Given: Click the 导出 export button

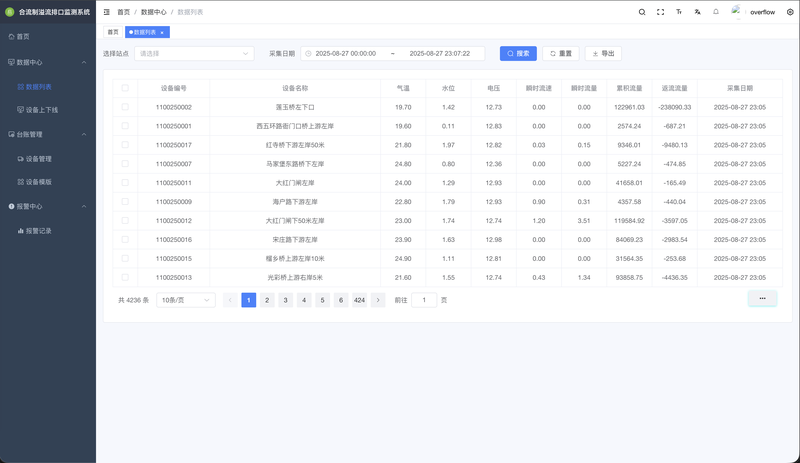Looking at the screenshot, I should tap(603, 54).
